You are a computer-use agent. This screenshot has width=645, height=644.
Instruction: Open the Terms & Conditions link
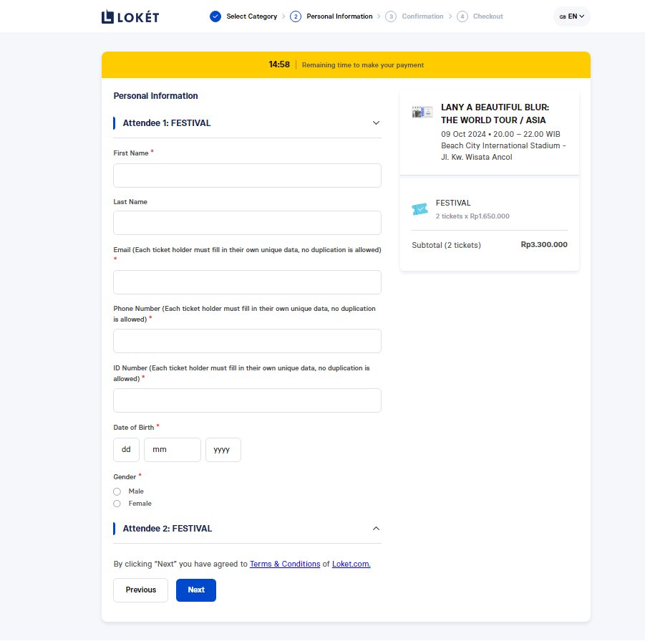pos(285,564)
